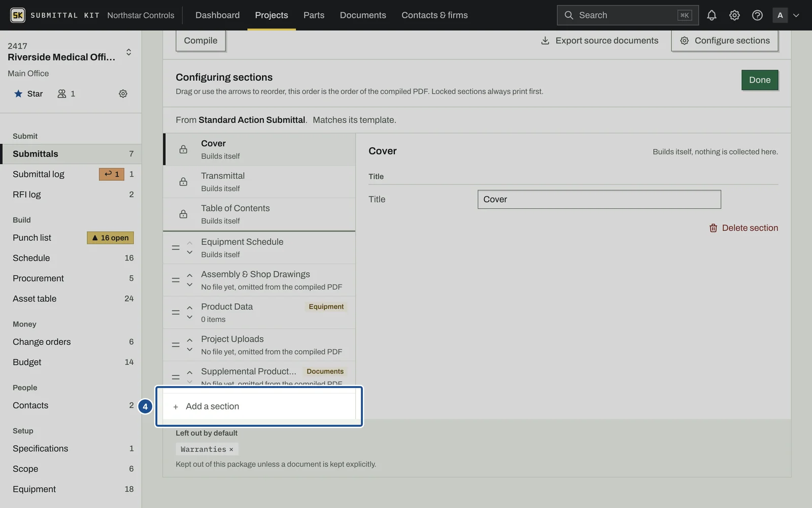
Task: Move Project Uploads section down
Action: pos(189,350)
